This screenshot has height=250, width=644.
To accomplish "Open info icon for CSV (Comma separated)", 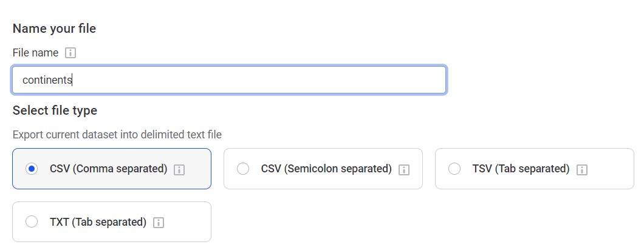I will (x=179, y=169).
